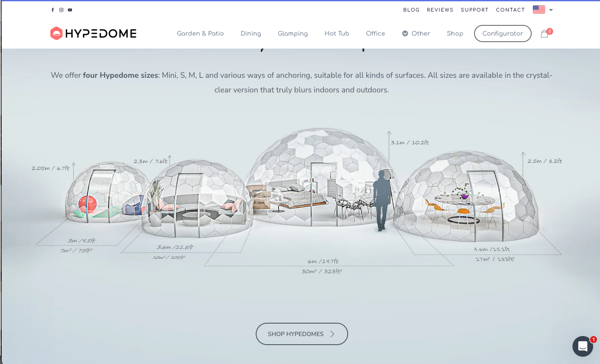Open the Reviews link

tap(440, 10)
